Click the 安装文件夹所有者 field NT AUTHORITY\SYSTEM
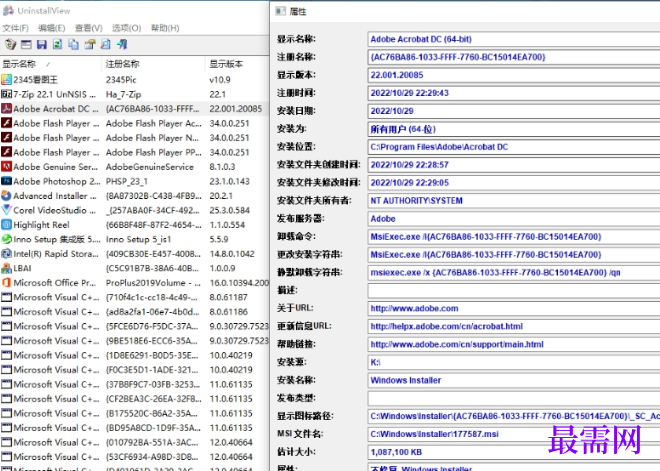Image resolution: width=660 pixels, height=471 pixels. pos(514,201)
